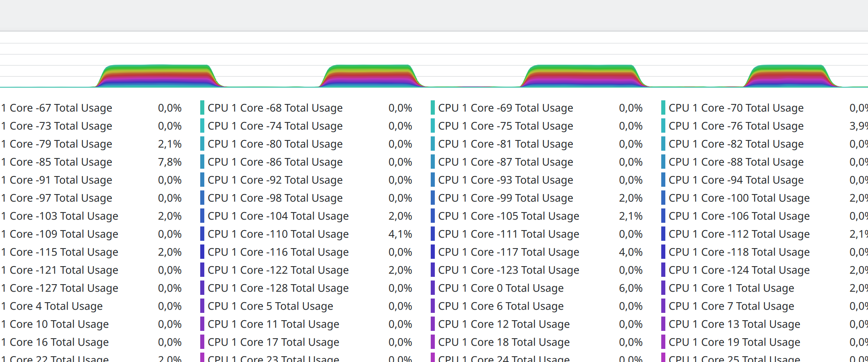This screenshot has width=868, height=362.
Task: Select the color swatch for Core -106
Action: click(x=663, y=216)
